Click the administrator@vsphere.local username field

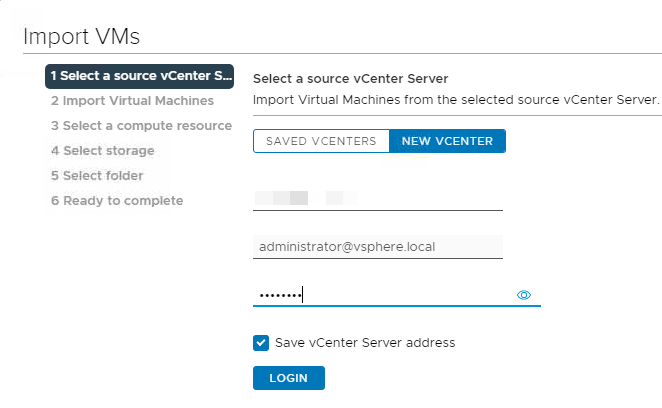(x=378, y=247)
